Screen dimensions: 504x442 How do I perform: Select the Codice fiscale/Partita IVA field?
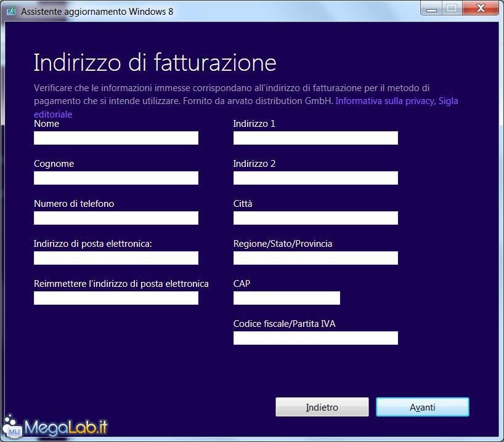315,338
